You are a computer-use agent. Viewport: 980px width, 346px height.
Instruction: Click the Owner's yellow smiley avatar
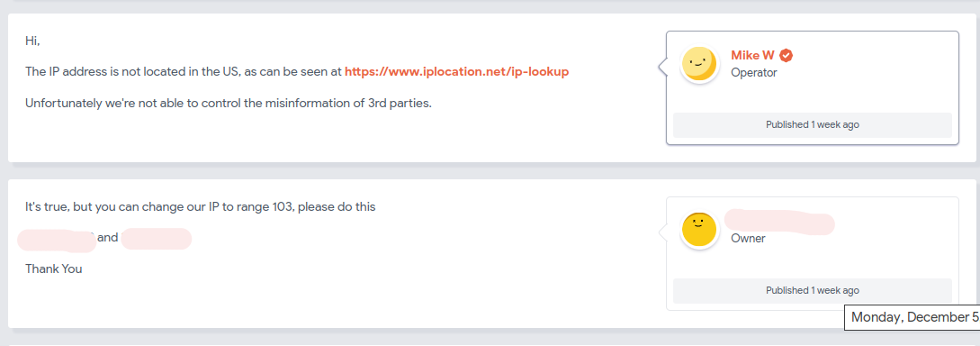pyautogui.click(x=700, y=230)
